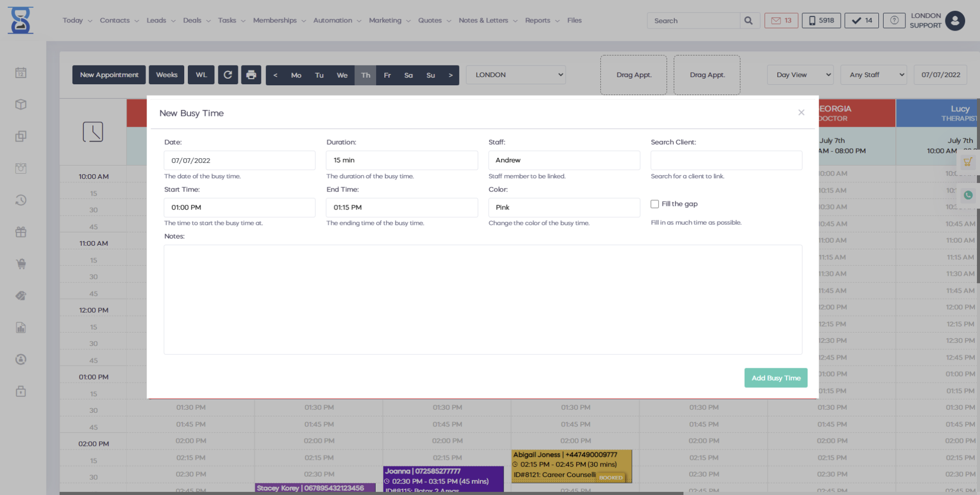Click the Add Busy Time button
This screenshot has height=495, width=980.
click(775, 378)
